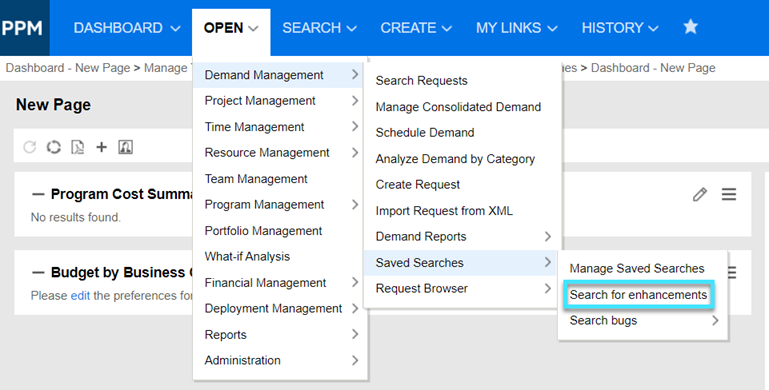The image size is (769, 390).
Task: Collapse the Program Cost Summary portlet
Action: (x=38, y=194)
